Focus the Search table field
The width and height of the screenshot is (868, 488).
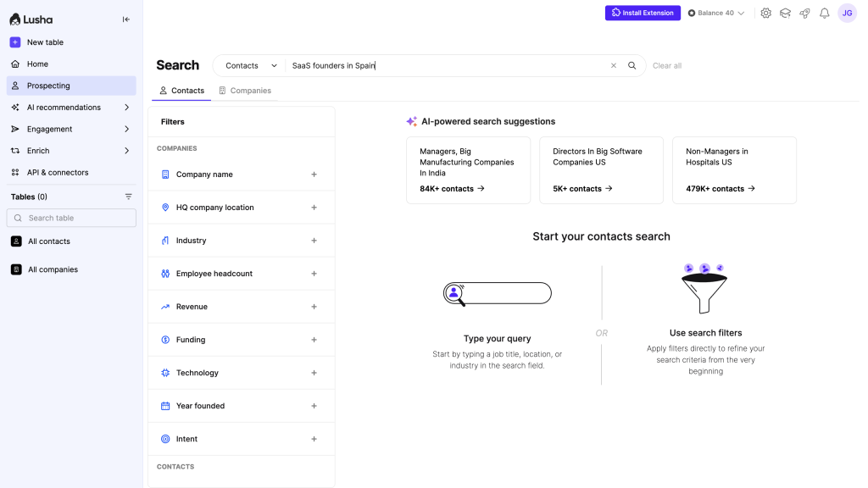(x=71, y=218)
